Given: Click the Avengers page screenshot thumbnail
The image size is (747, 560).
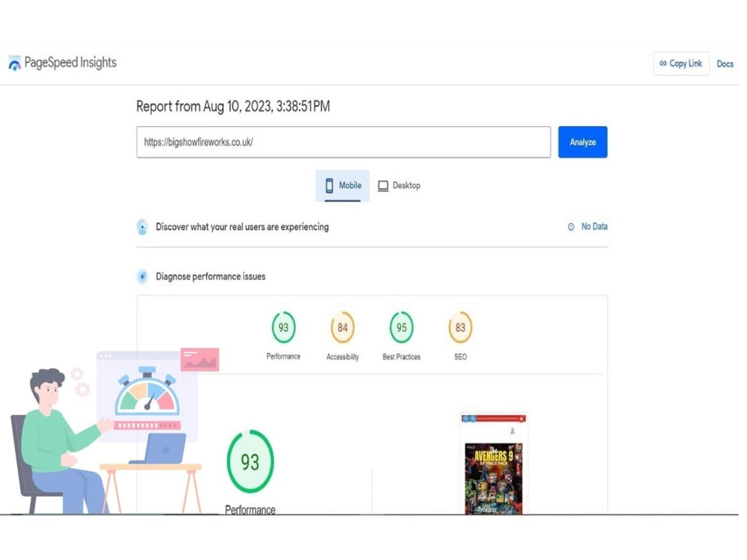Looking at the screenshot, I should tap(494, 464).
